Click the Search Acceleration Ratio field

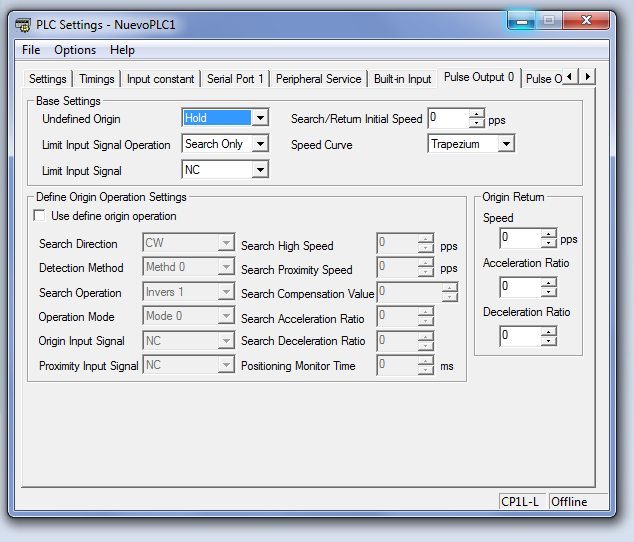tap(397, 316)
